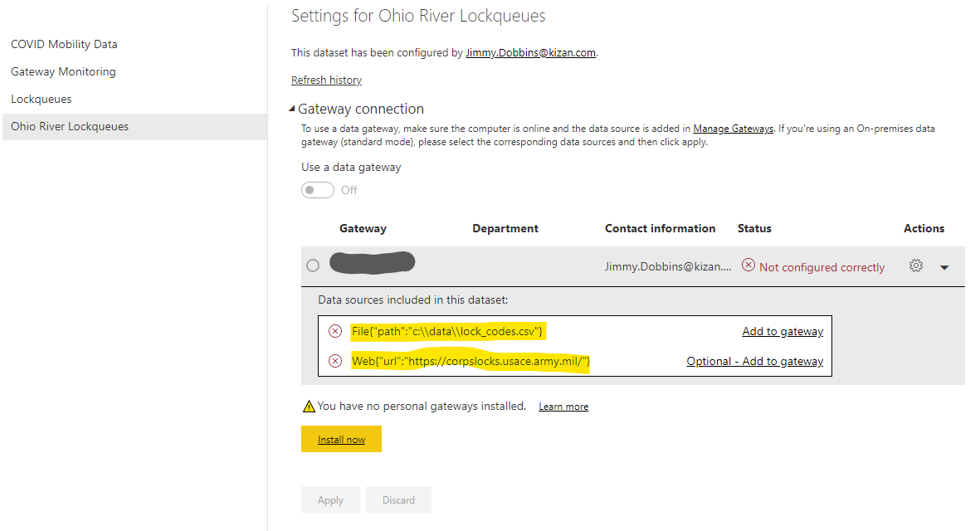Image resolution: width=980 pixels, height=531 pixels.
Task: Open the gateway settings gear icon
Action: pos(916,266)
